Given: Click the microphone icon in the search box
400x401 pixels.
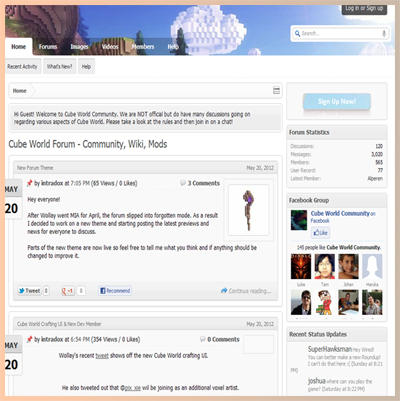Looking at the screenshot, I should coord(384,33).
